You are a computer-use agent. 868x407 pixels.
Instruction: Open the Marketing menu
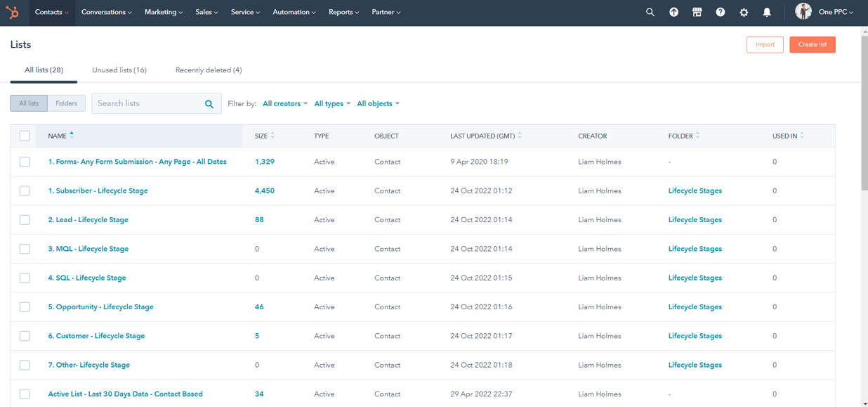[163, 13]
